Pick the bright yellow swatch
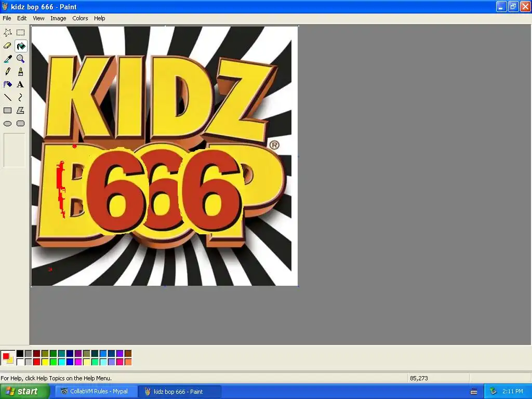This screenshot has width=532, height=399. (45, 362)
